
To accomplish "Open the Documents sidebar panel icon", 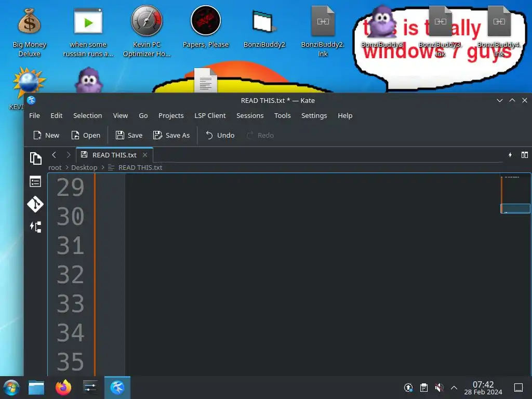I will pos(36,158).
